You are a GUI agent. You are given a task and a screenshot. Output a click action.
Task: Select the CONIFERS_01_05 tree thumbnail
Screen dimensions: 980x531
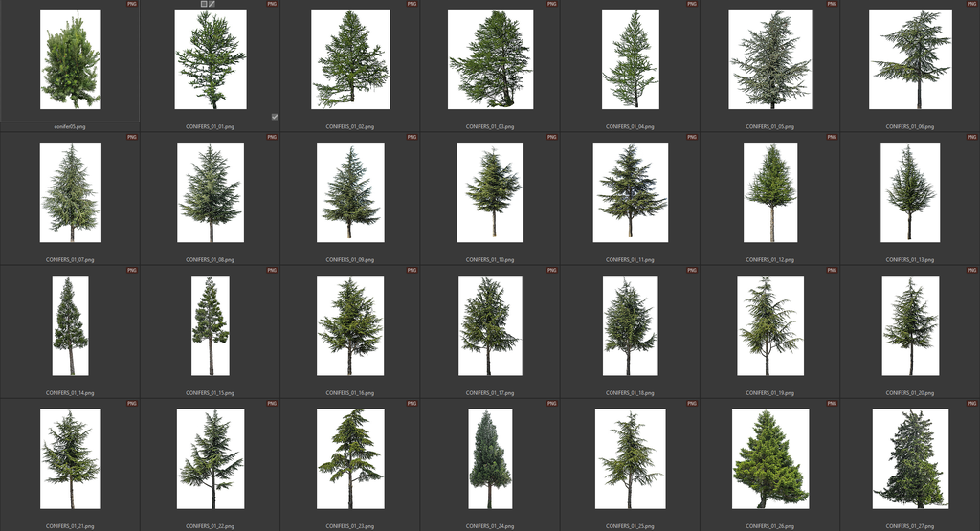coord(769,59)
